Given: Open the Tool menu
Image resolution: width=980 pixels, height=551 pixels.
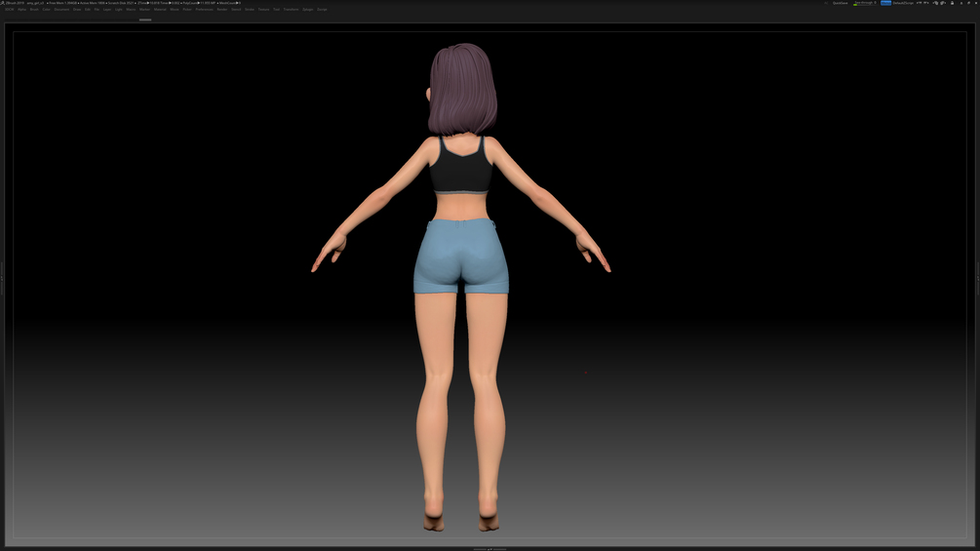Looking at the screenshot, I should coord(276,10).
